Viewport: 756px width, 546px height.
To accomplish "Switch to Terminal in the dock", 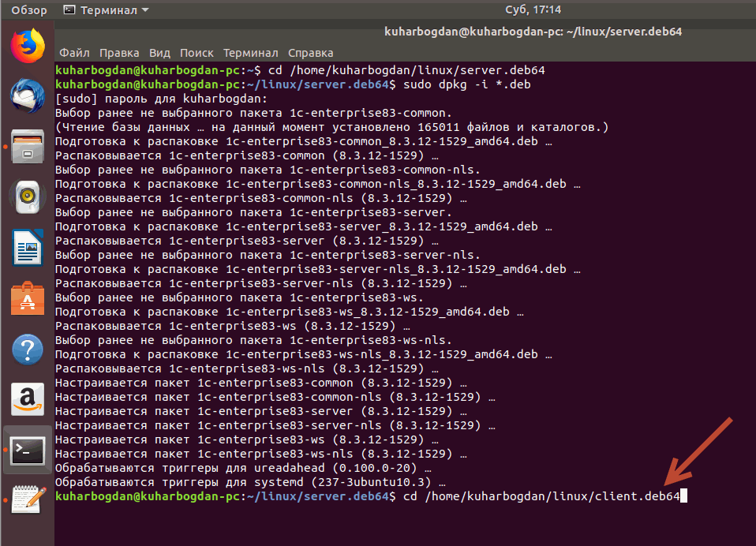I will pos(27,450).
